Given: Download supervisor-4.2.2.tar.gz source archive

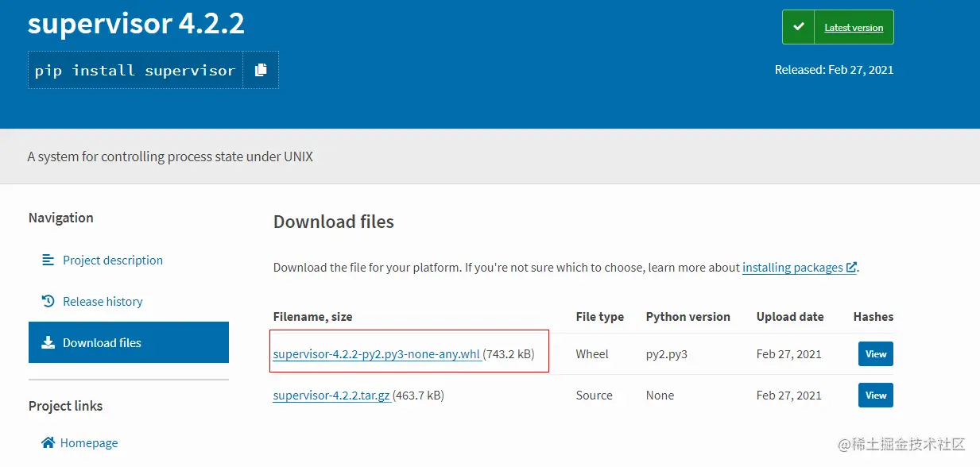Looking at the screenshot, I should [x=331, y=396].
